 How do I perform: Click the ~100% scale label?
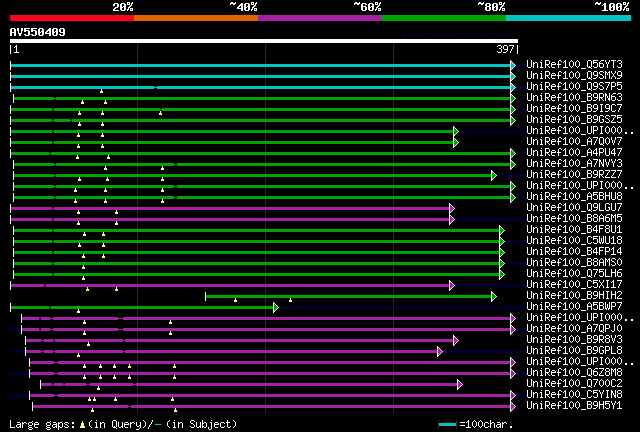click(612, 7)
